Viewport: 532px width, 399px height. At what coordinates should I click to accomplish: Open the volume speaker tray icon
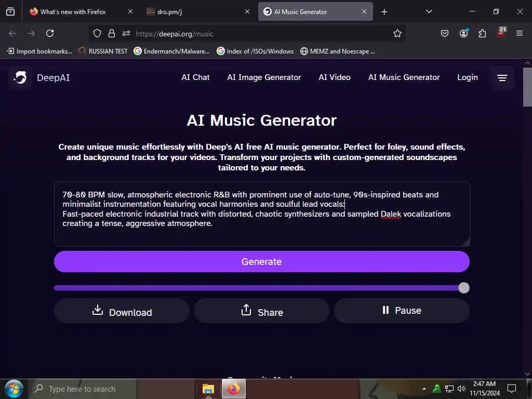pos(461,389)
